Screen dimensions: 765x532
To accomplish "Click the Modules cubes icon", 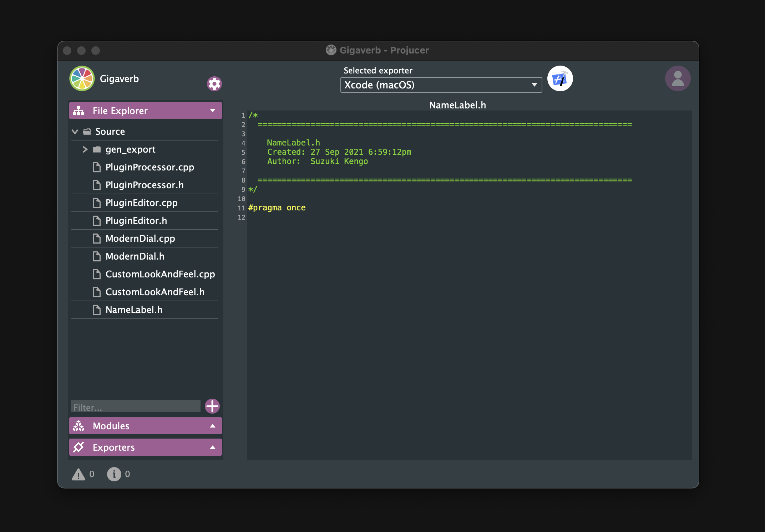I will tap(79, 426).
